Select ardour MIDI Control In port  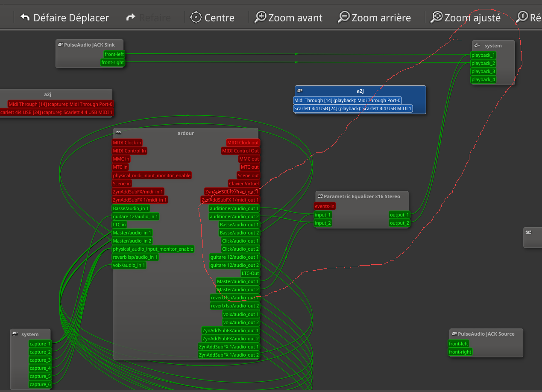click(129, 151)
